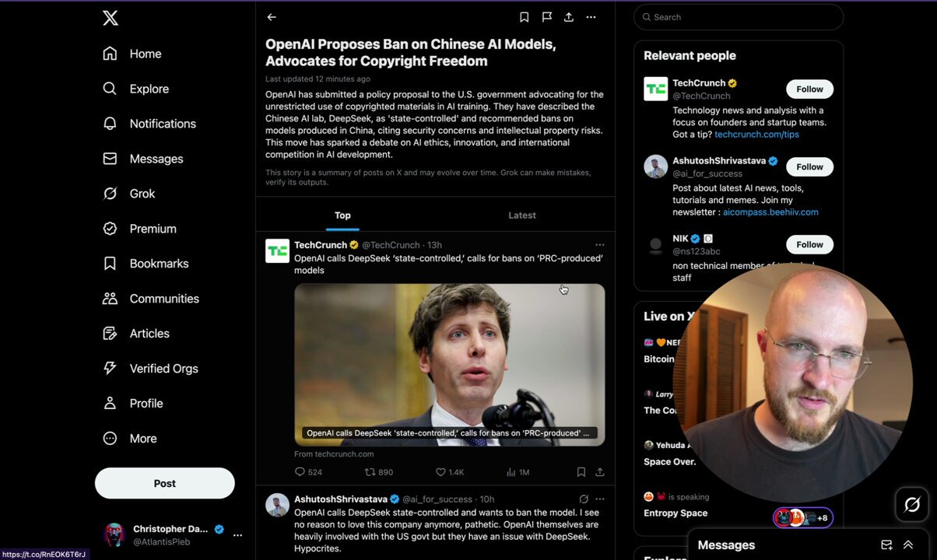Open Ashutosh post options dots

tap(599, 499)
